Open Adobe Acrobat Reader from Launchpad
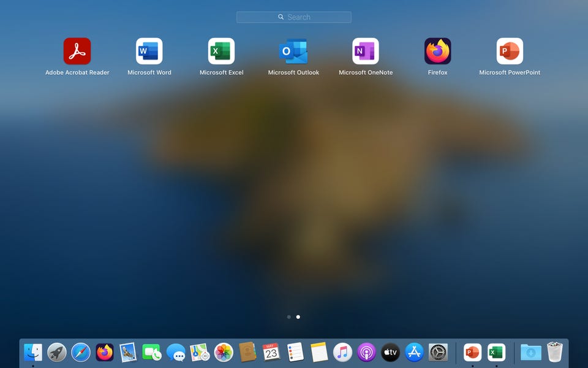588x368 pixels. (77, 51)
